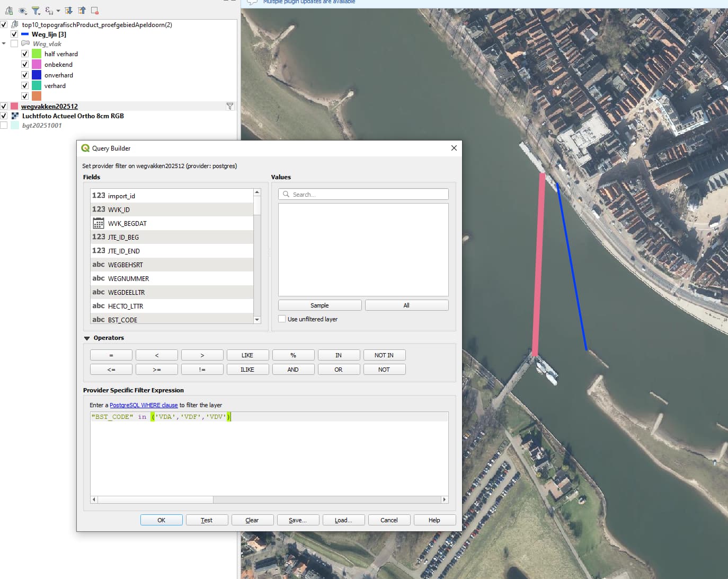728x579 pixels.
Task: Collapse the Operators section
Action: coord(87,338)
